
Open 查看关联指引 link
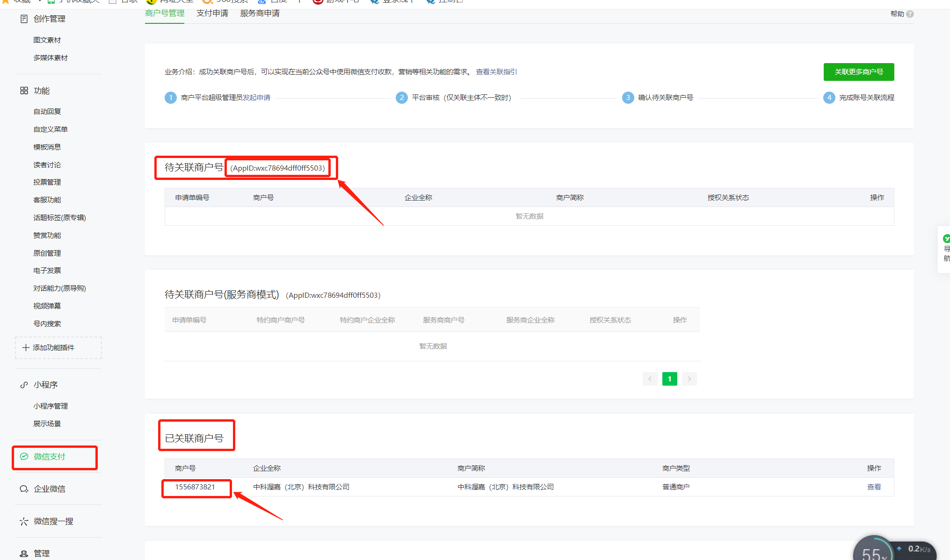(496, 72)
